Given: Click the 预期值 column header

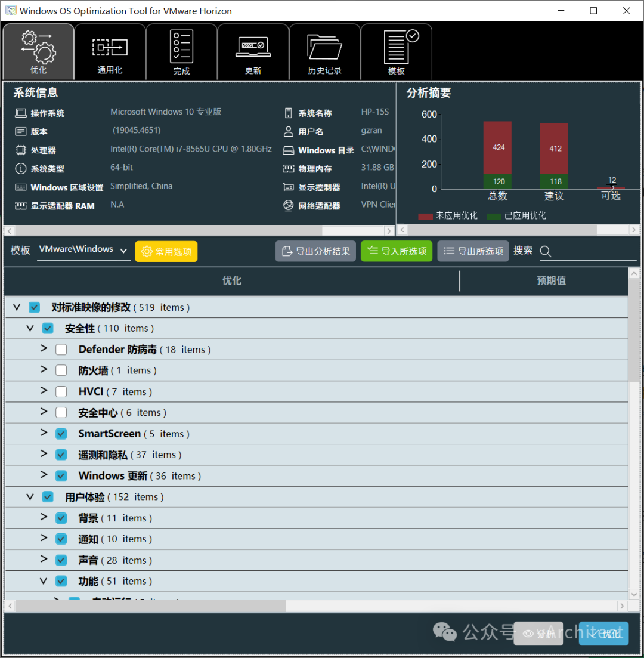Looking at the screenshot, I should click(x=551, y=280).
